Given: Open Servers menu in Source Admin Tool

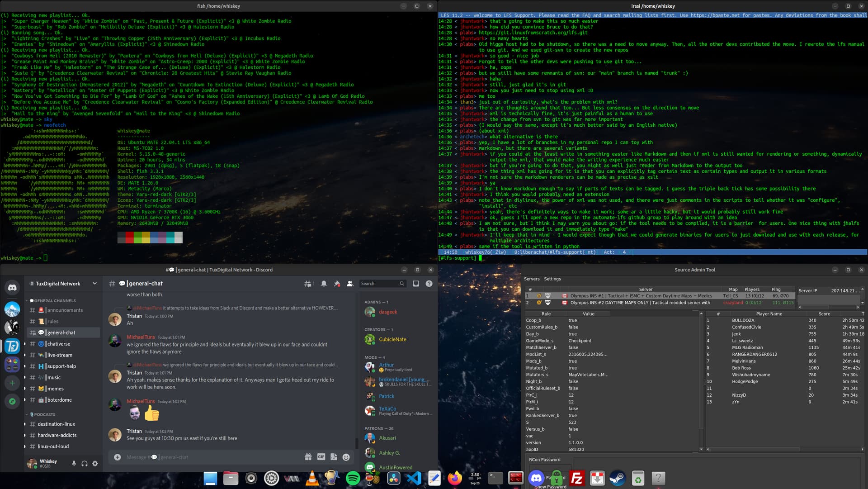Looking at the screenshot, I should pyautogui.click(x=532, y=279).
